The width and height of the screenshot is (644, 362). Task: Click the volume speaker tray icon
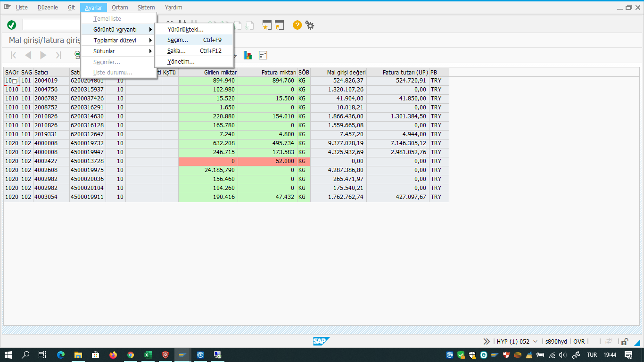tap(563, 355)
